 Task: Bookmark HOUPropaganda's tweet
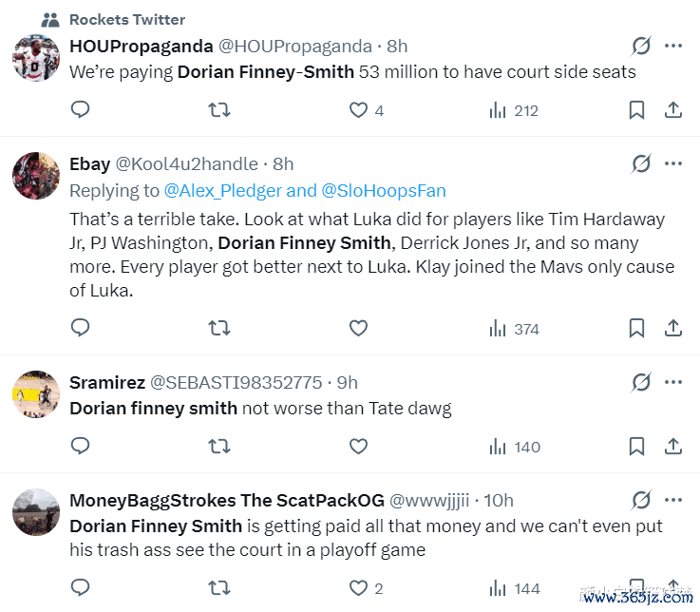[x=636, y=110]
